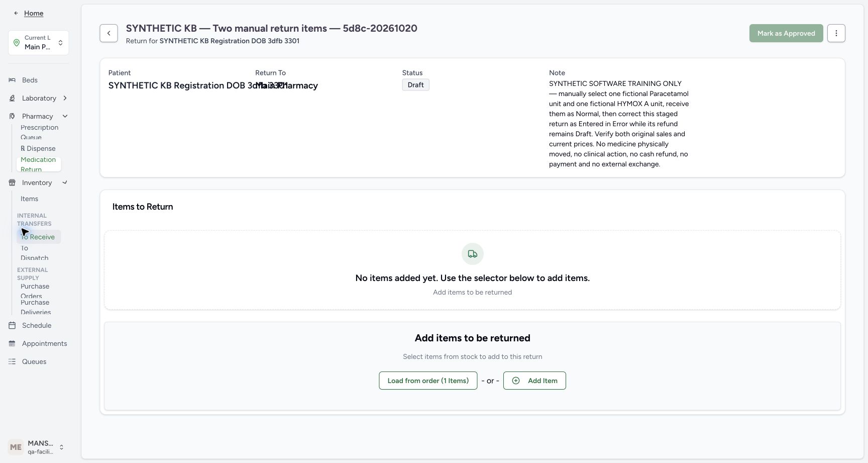
Task: Click the Add Item button
Action: click(534, 381)
